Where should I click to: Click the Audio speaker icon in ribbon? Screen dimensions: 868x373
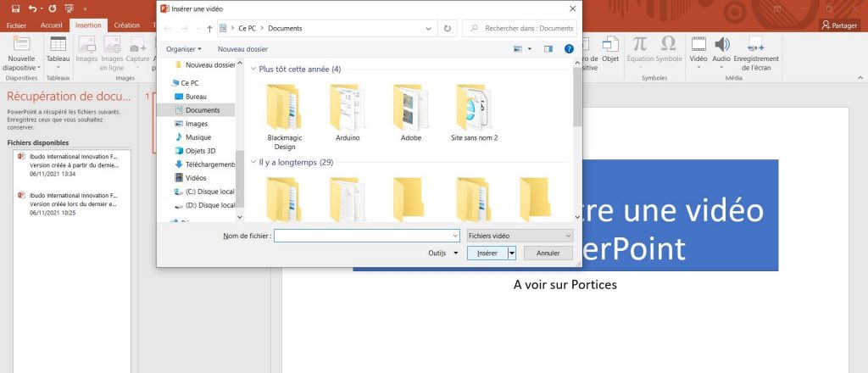(721, 44)
